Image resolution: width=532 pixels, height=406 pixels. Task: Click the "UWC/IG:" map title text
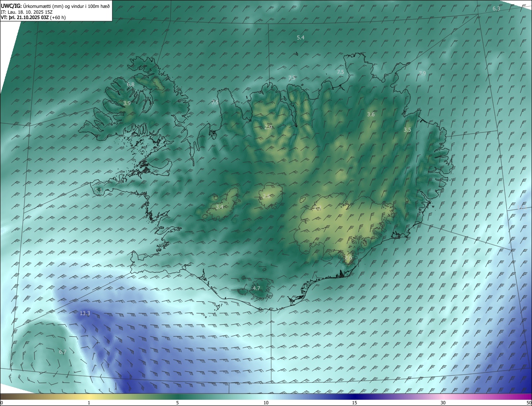pos(11,6)
